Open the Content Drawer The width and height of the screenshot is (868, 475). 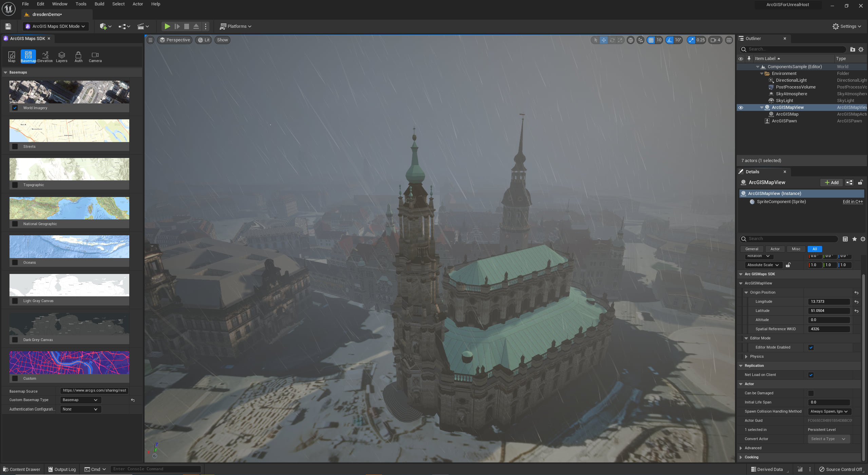(x=22, y=469)
